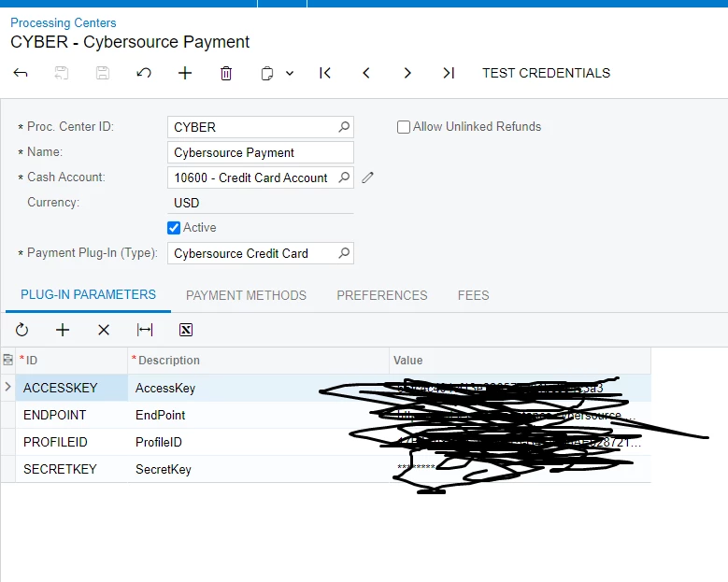This screenshot has width=728, height=582.
Task: Switch to FEES tab
Action: pyautogui.click(x=473, y=295)
